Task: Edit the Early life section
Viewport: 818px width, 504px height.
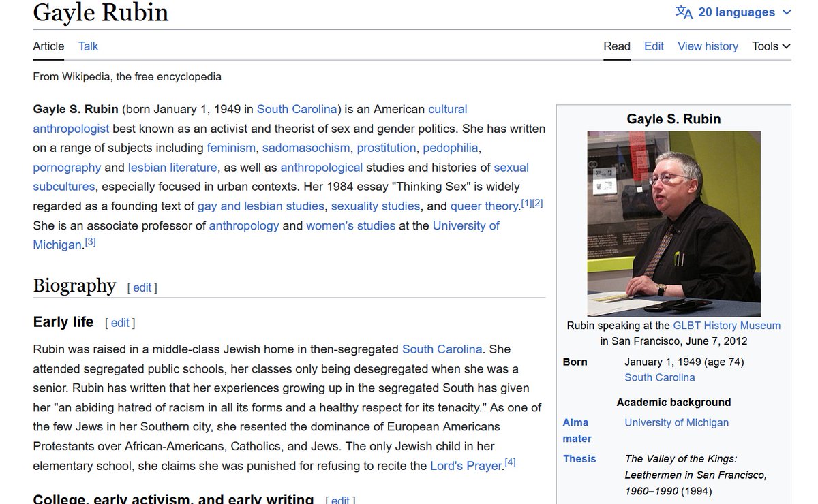Action: [x=120, y=323]
